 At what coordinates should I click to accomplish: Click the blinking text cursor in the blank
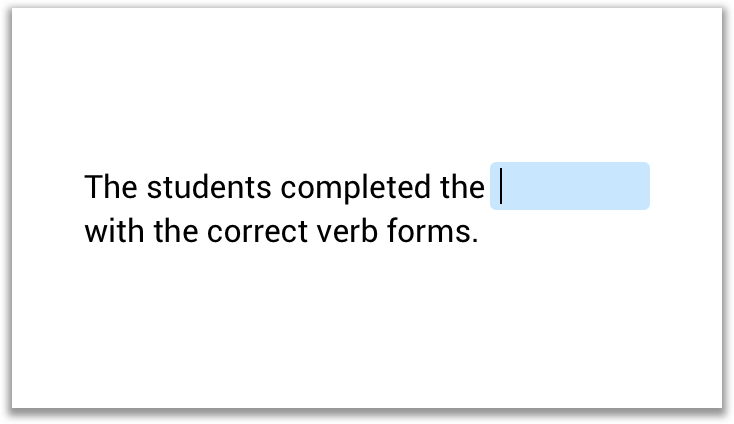coord(501,186)
